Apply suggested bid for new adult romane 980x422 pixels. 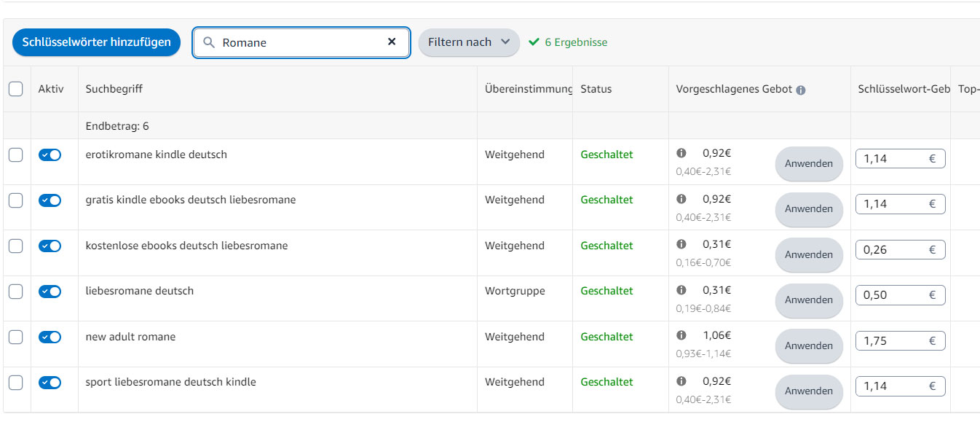[x=809, y=345]
